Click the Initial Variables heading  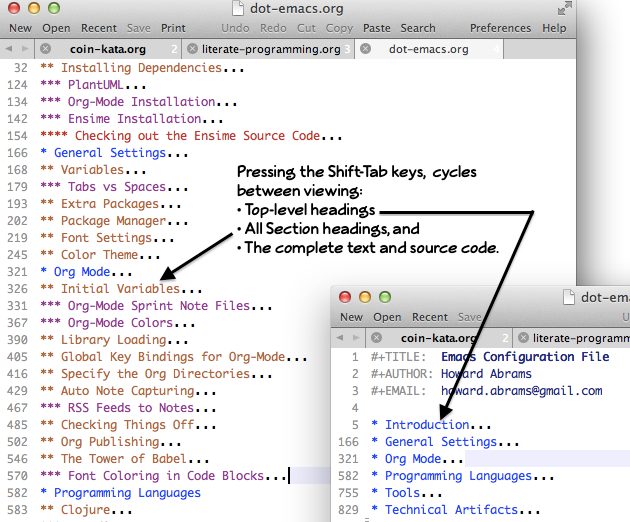(121, 289)
